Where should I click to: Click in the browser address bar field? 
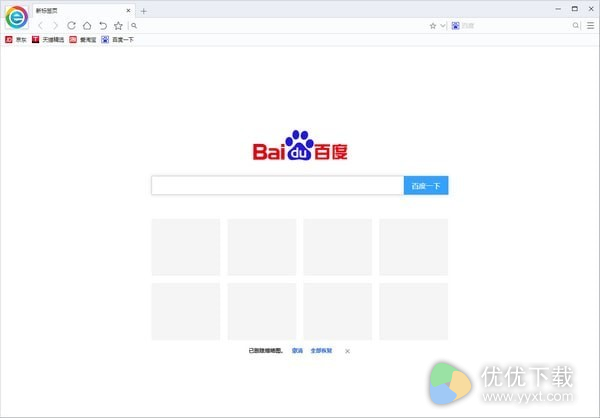click(x=281, y=26)
